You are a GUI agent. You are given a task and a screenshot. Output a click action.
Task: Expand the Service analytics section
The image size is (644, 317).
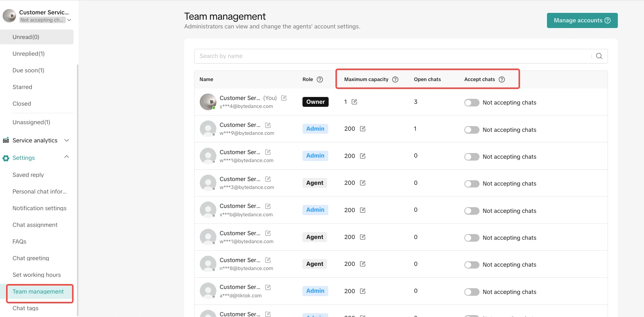tap(67, 141)
